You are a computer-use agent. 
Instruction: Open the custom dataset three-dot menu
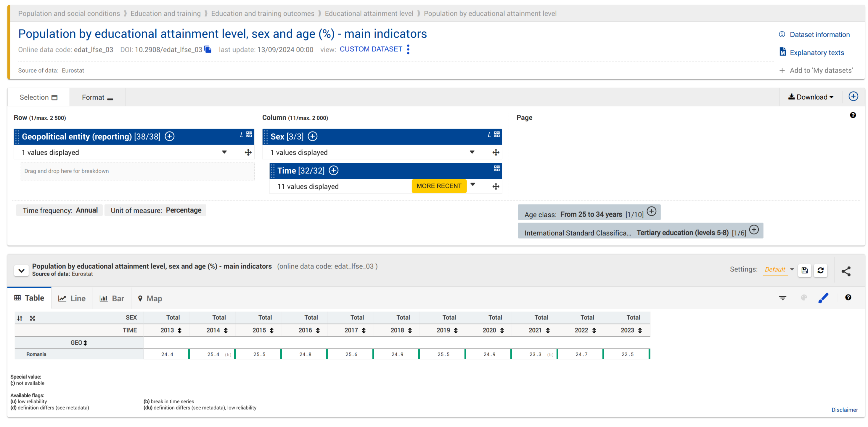coord(408,49)
